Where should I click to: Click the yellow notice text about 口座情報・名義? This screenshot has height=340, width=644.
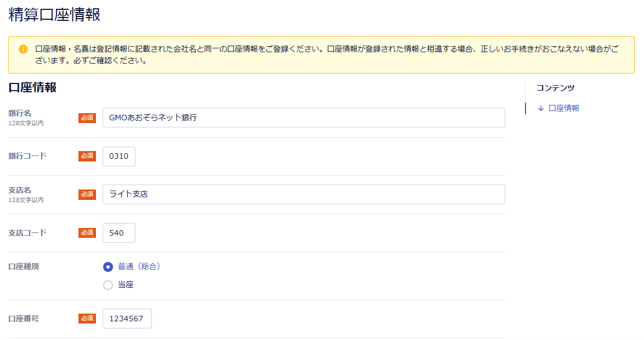click(326, 55)
